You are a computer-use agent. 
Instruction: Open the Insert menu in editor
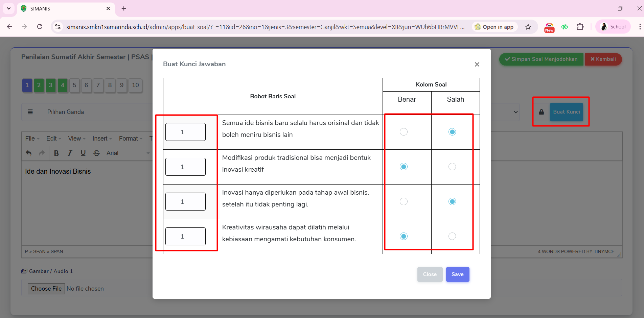click(x=102, y=139)
